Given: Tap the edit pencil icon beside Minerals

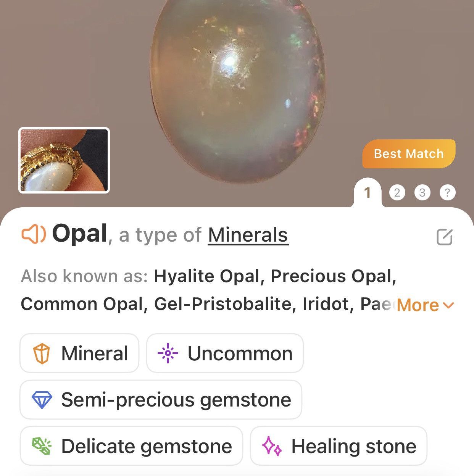Looking at the screenshot, I should point(444,237).
